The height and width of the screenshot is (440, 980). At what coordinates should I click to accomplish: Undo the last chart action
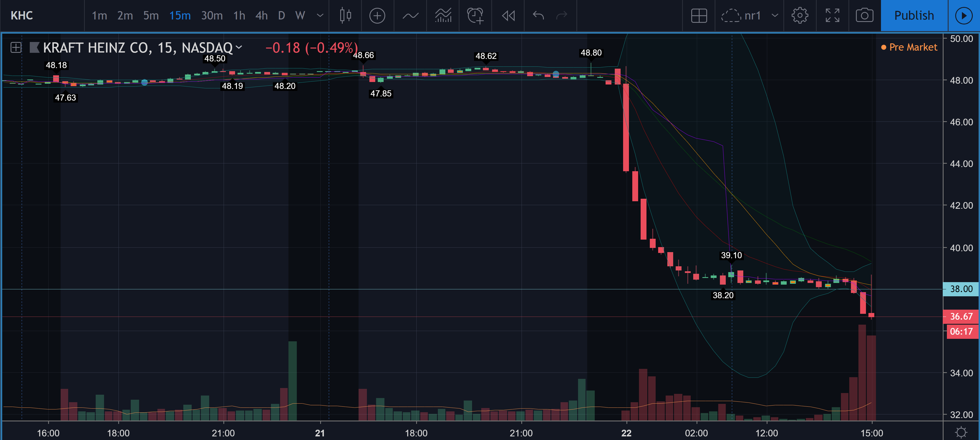tap(538, 16)
